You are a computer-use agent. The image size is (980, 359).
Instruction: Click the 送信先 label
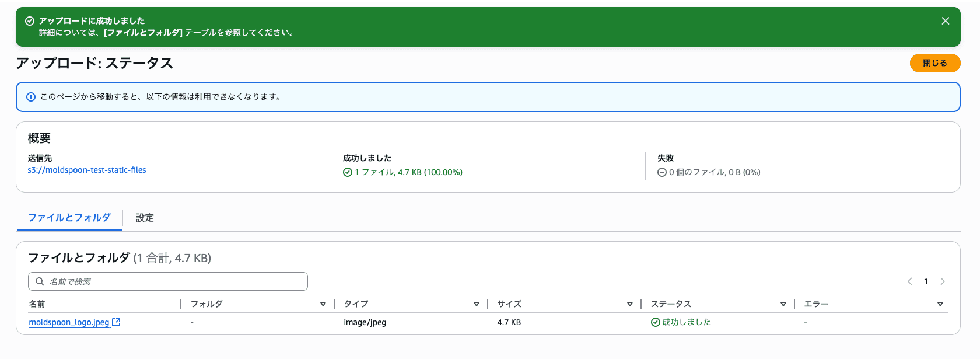click(40, 158)
